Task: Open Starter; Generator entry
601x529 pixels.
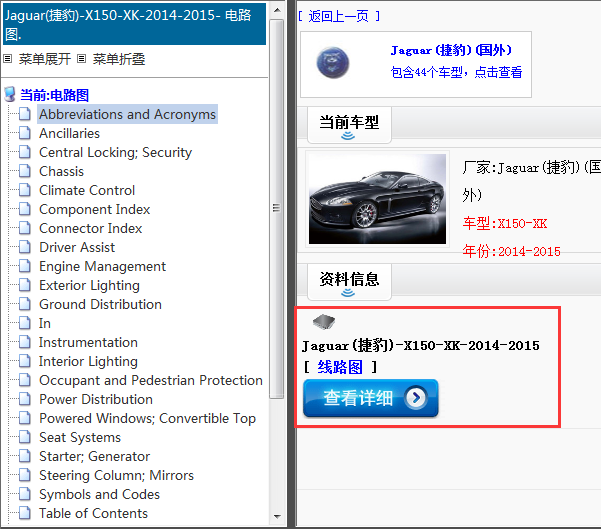Action: point(94,457)
